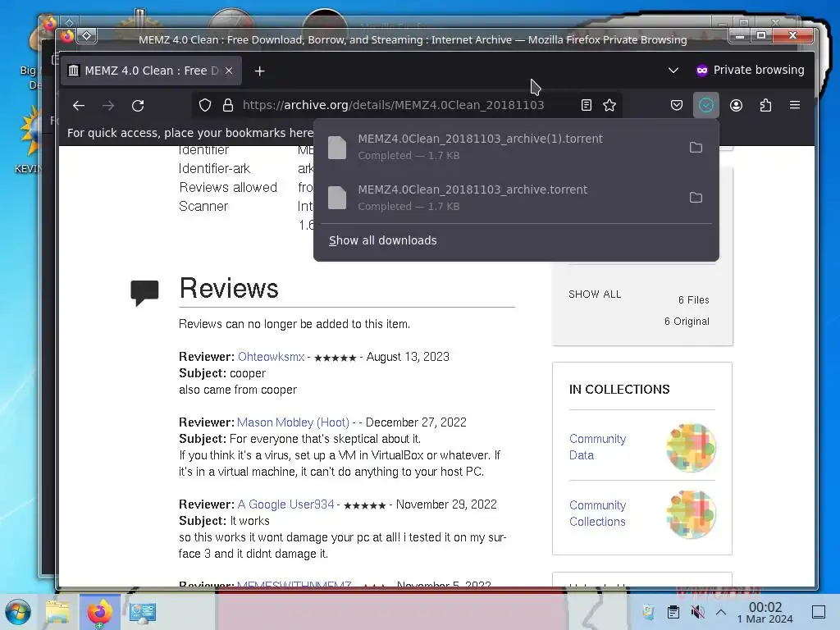The height and width of the screenshot is (630, 840).
Task: Open the Firefox hamburger menu
Action: [x=795, y=105]
